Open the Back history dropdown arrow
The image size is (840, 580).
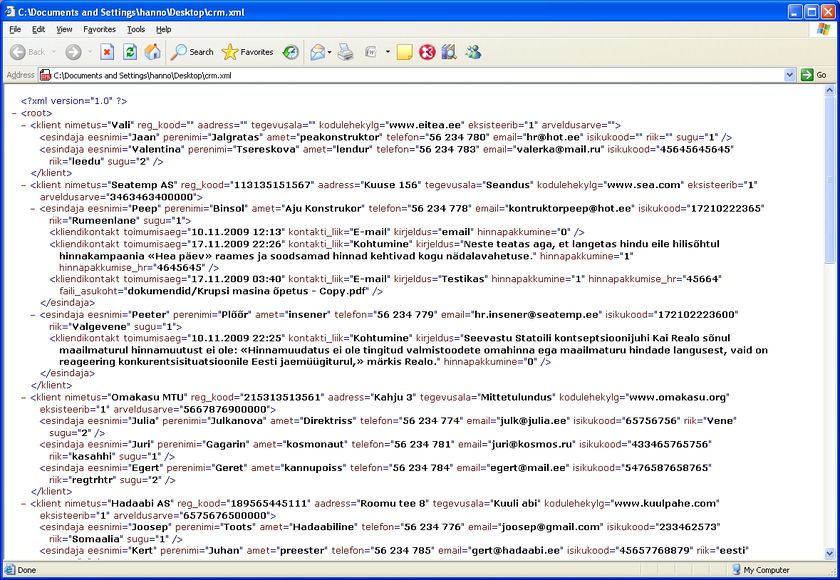tap(54, 52)
